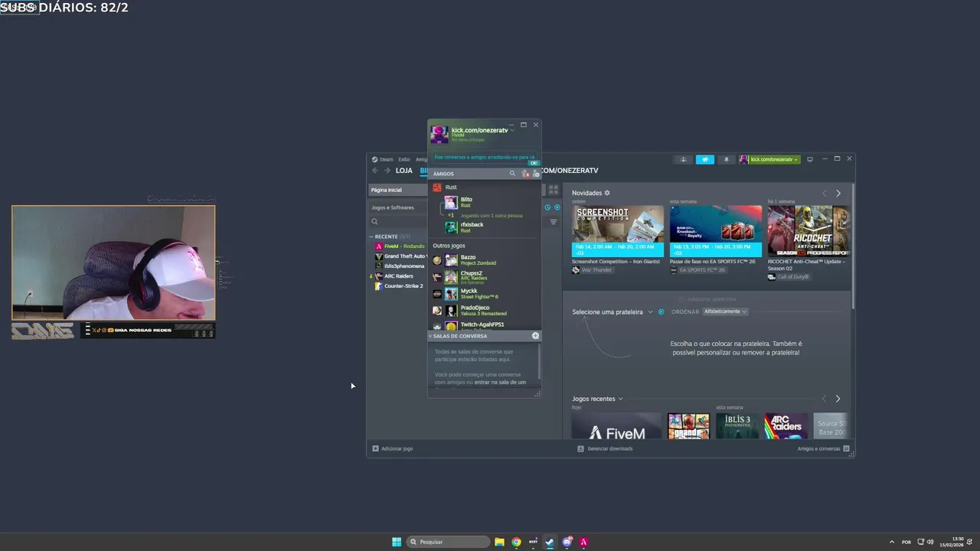980x551 pixels.
Task: Click Adicionar jogo link
Action: tap(397, 448)
